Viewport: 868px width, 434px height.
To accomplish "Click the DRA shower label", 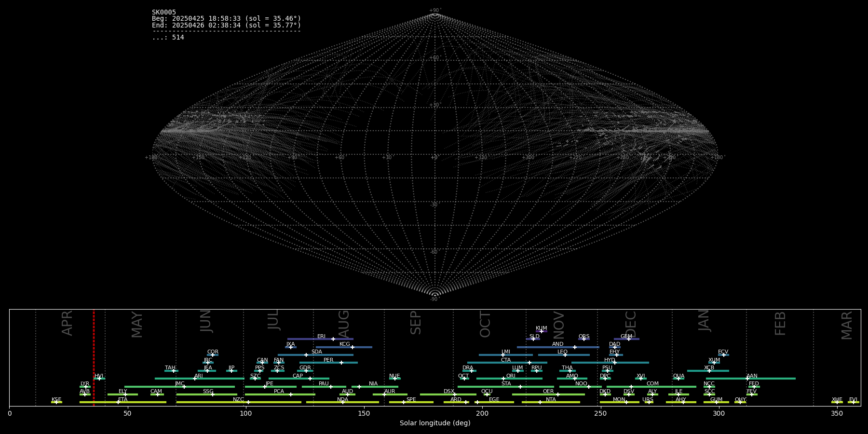I will pyautogui.click(x=468, y=368).
